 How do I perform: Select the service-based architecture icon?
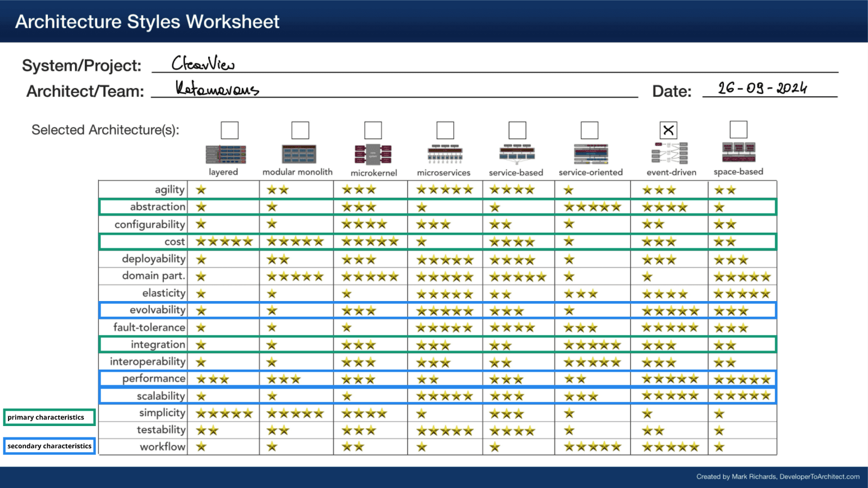click(x=517, y=154)
